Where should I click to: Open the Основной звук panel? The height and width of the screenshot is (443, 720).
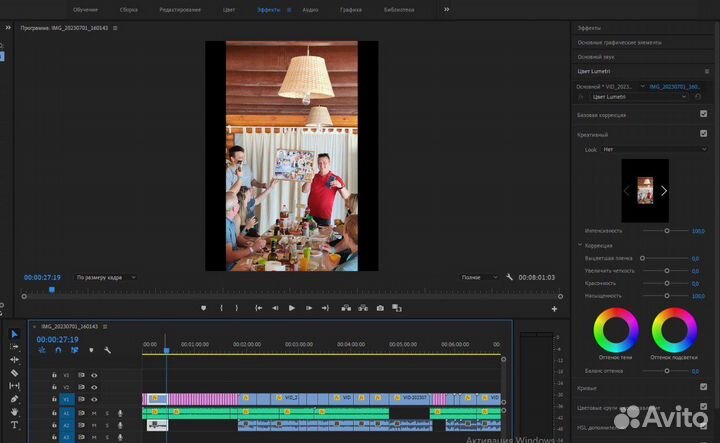click(x=596, y=57)
